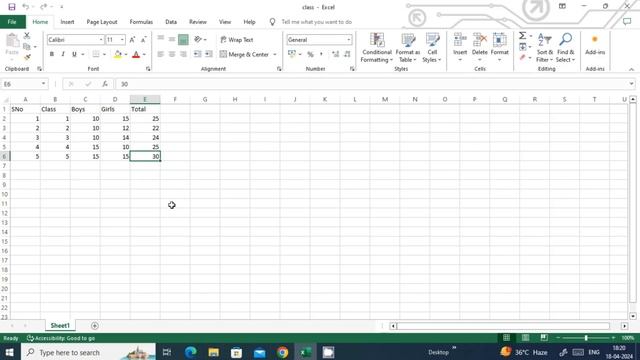Click the Delete cells icon
The height and width of the screenshot is (360, 640).
(x=480, y=41)
